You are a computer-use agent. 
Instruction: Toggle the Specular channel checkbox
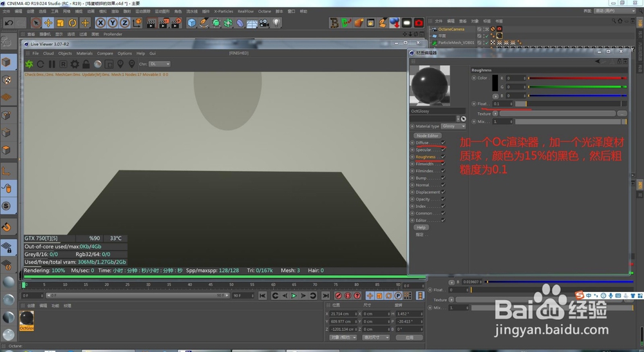point(443,150)
